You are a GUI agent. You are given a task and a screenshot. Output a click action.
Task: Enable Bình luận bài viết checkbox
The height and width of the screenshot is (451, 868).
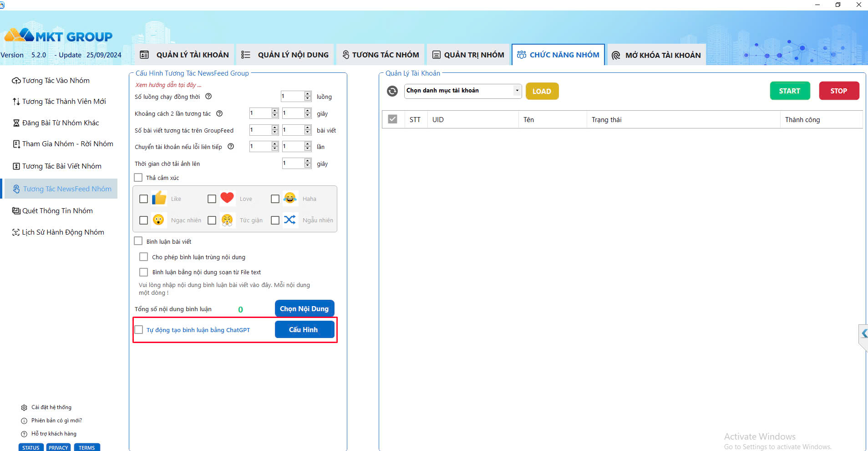[x=138, y=241]
